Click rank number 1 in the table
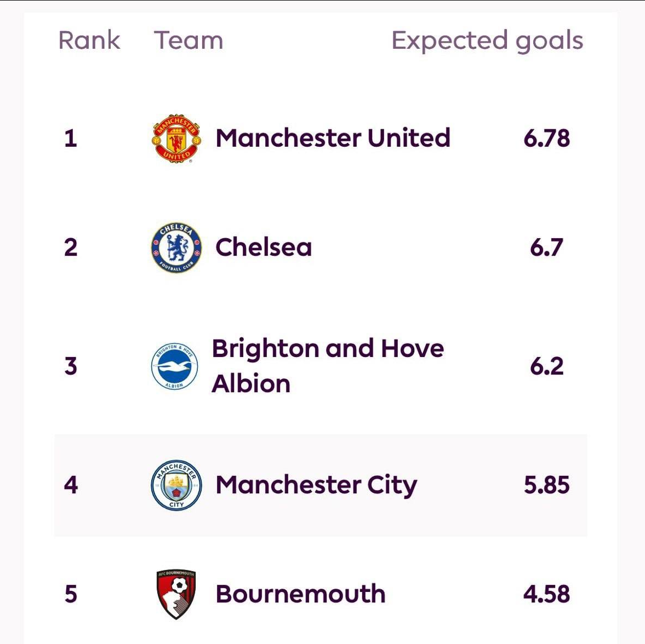Viewport: 645px width, 644px height. 71,138
